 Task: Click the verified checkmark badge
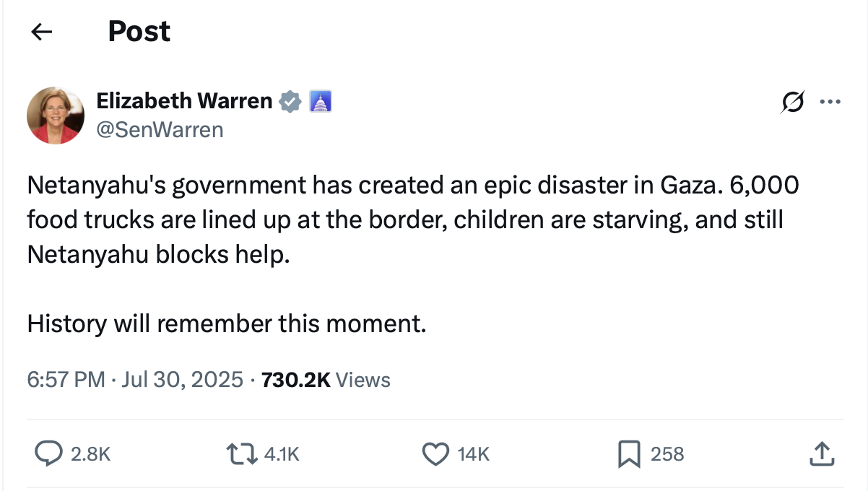click(290, 102)
